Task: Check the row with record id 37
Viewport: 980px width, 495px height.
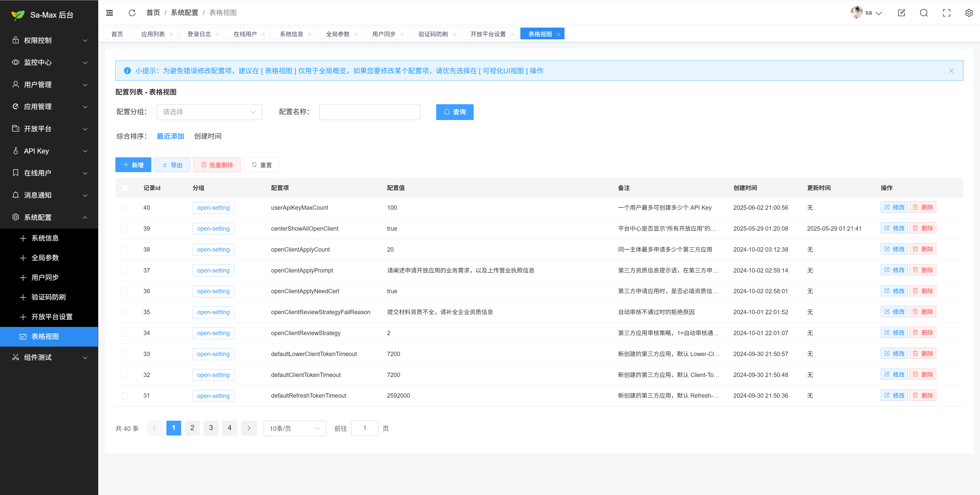Action: pyautogui.click(x=125, y=270)
